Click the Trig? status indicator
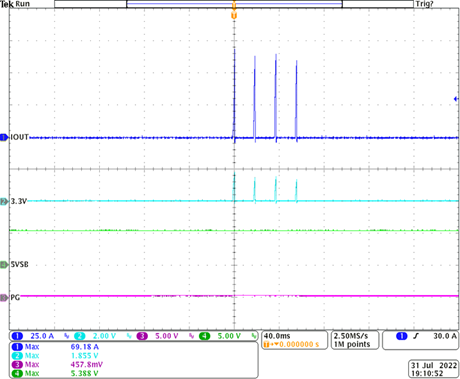460x379 pixels. click(424, 4)
